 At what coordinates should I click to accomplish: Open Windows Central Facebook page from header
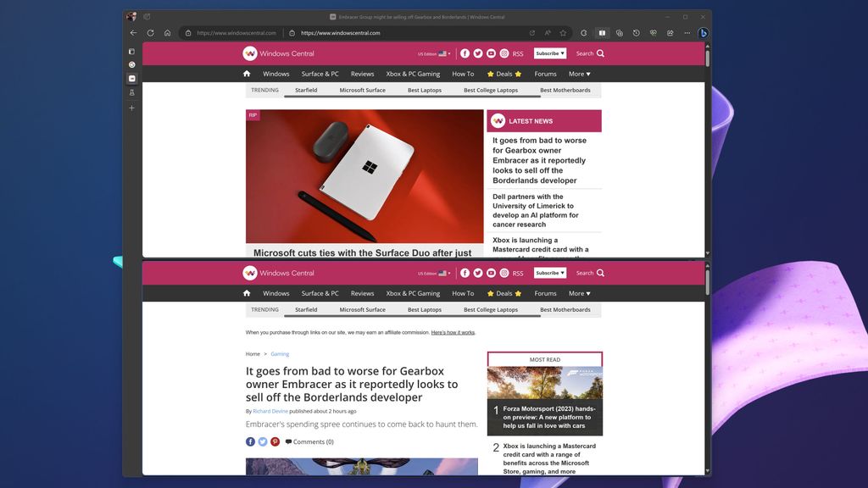(x=465, y=53)
